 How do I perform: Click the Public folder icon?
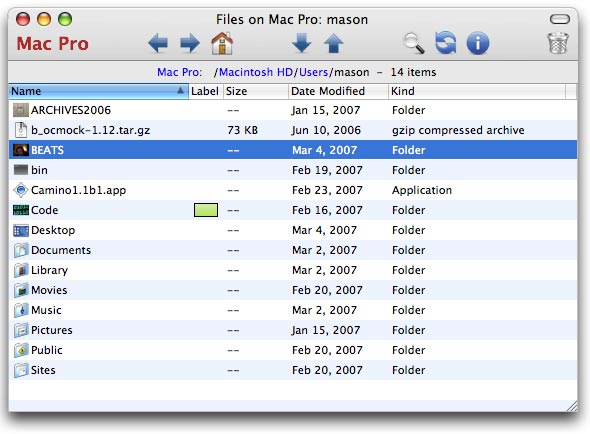coord(21,350)
